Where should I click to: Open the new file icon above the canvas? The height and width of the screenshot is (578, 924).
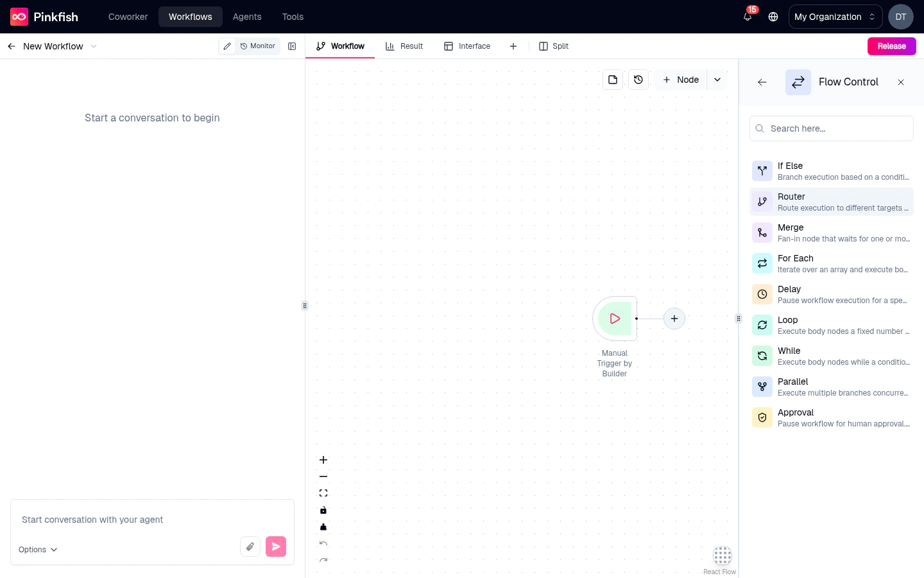[x=613, y=79]
